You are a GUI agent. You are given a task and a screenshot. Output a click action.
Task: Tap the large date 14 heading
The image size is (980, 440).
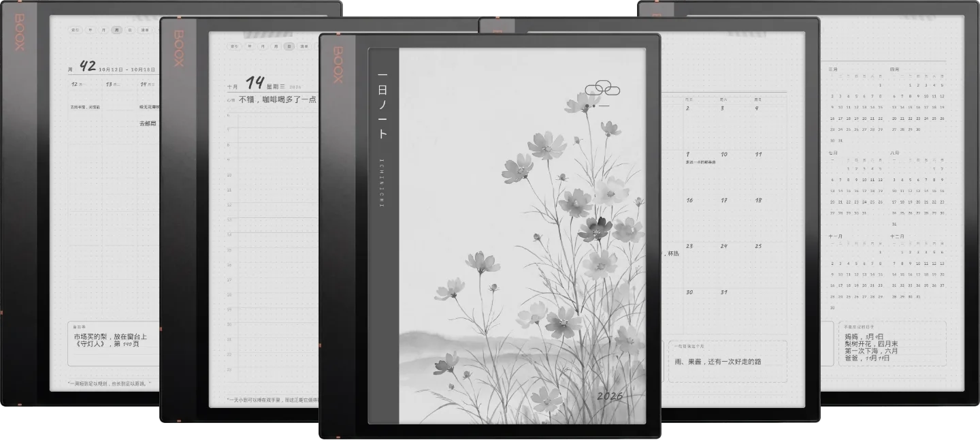pos(255,83)
